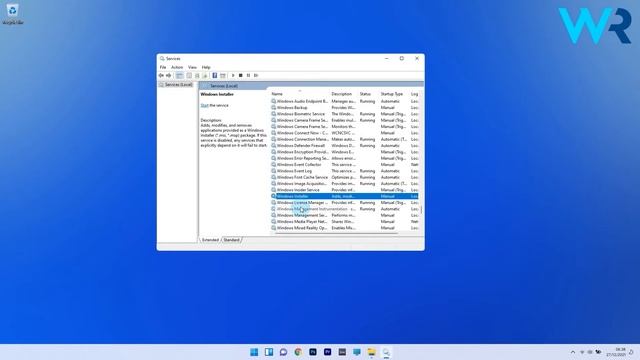
Task: Show hidden tray icons chevron
Action: (x=573, y=352)
